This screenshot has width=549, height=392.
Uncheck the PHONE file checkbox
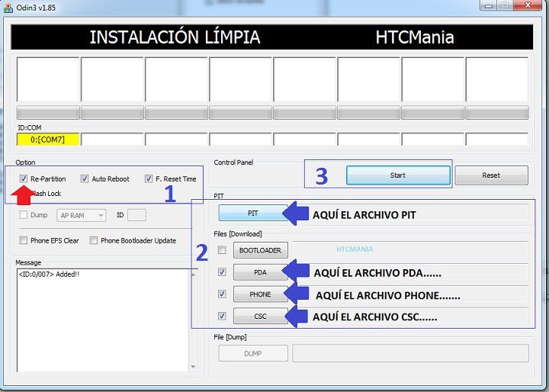pos(222,294)
